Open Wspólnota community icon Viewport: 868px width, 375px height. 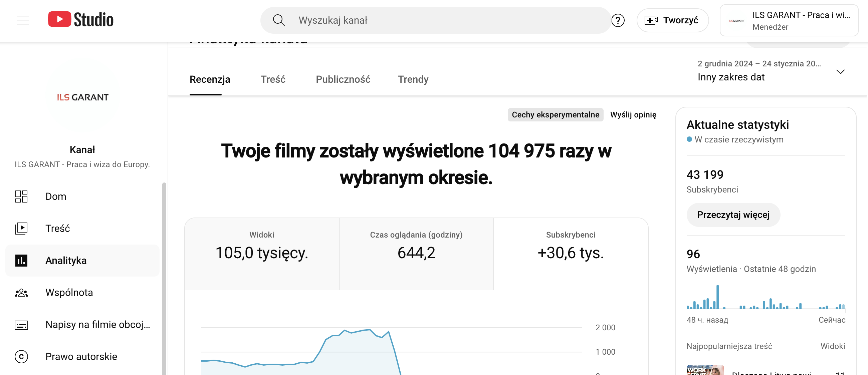[x=21, y=293]
